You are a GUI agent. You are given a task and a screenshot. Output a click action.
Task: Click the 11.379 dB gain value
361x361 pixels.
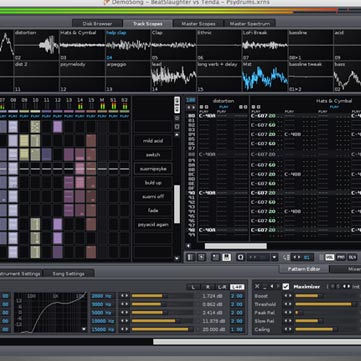(x=213, y=321)
